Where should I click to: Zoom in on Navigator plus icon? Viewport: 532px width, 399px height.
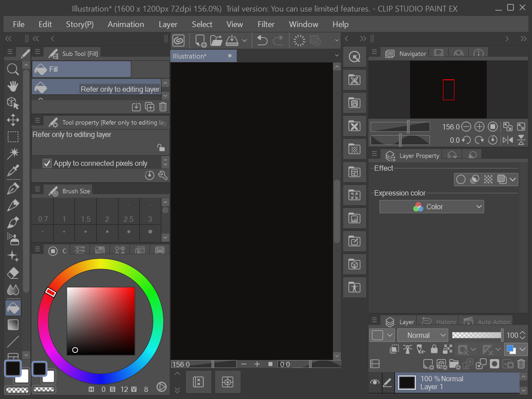click(479, 127)
